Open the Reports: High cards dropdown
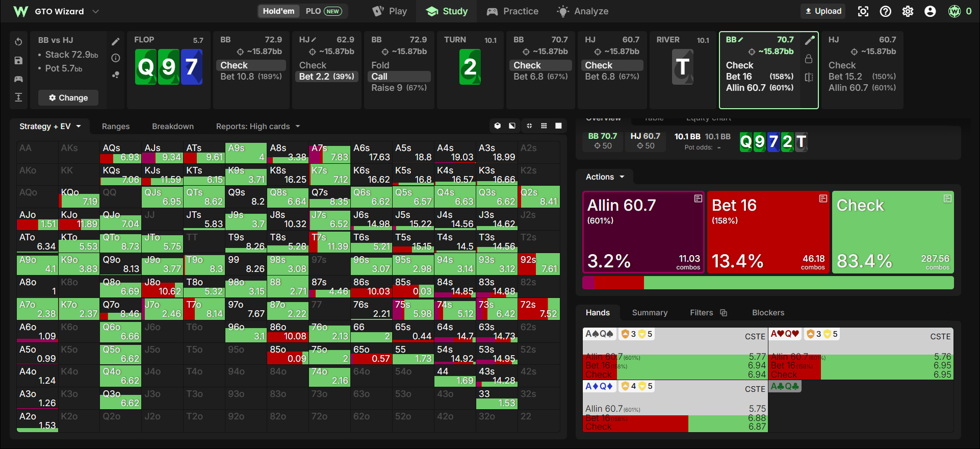This screenshot has height=449, width=980. (x=258, y=126)
